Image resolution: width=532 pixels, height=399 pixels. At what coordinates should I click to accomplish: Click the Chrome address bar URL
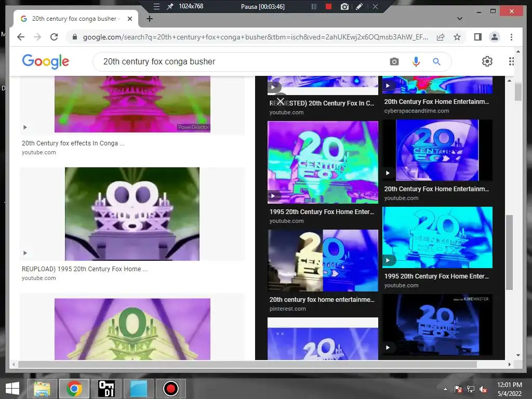[255, 37]
